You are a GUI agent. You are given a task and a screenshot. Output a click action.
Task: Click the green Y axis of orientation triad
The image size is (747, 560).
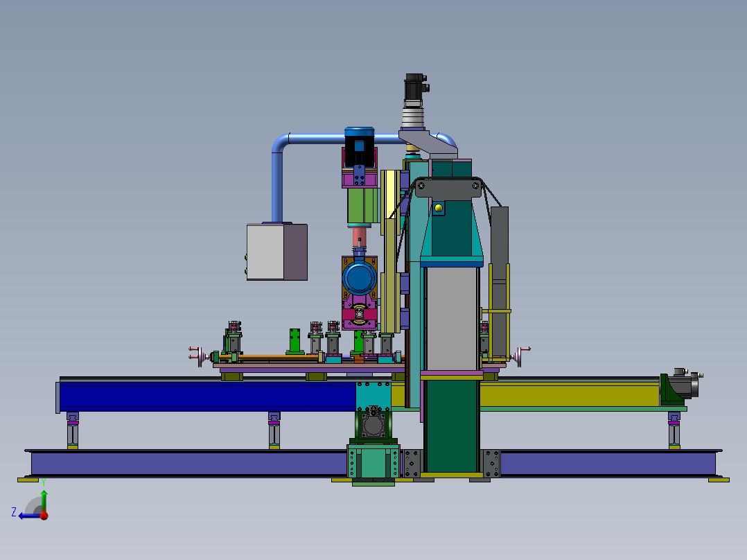[x=44, y=501]
